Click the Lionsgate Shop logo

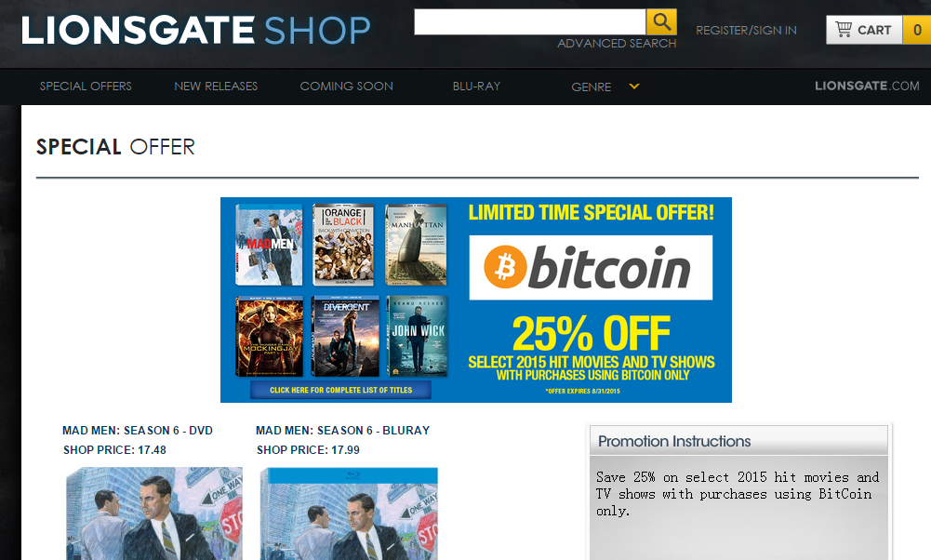(x=196, y=31)
